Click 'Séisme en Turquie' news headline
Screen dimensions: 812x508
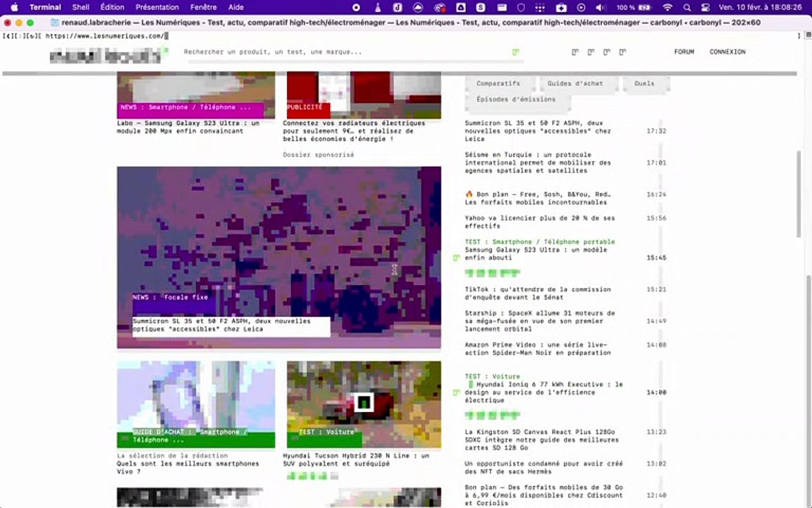click(538, 163)
